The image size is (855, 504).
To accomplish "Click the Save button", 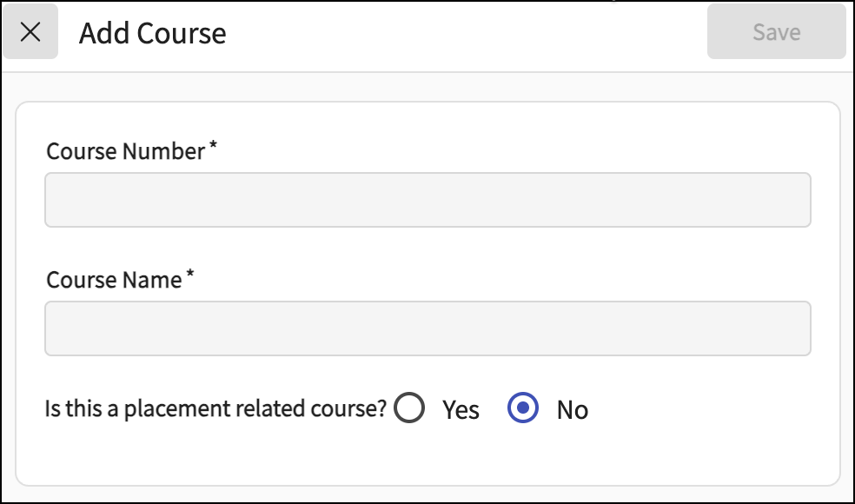I will [x=776, y=32].
